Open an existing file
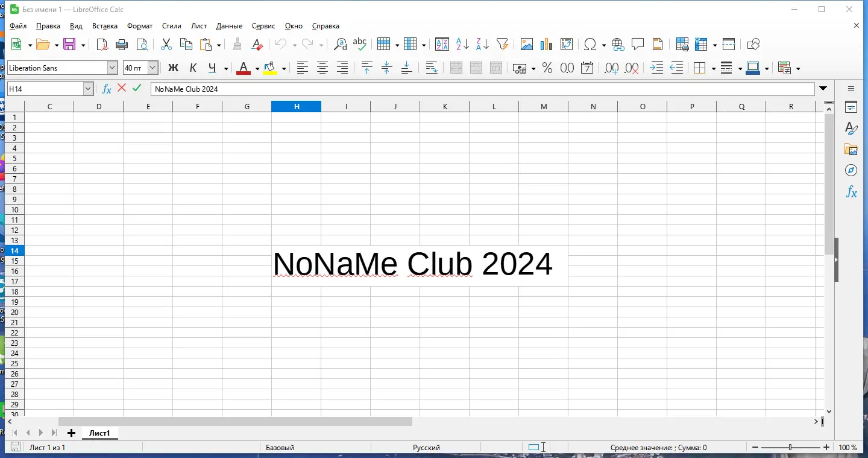The image size is (868, 458). click(x=43, y=44)
